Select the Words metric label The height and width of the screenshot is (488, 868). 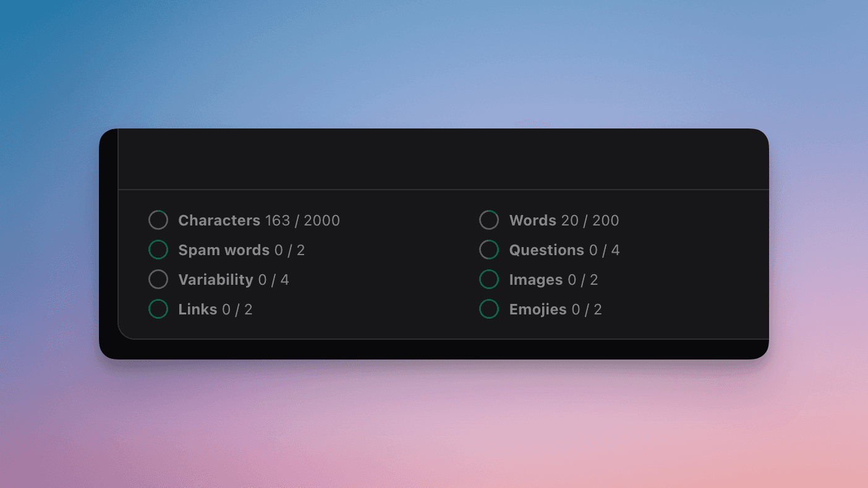point(533,221)
